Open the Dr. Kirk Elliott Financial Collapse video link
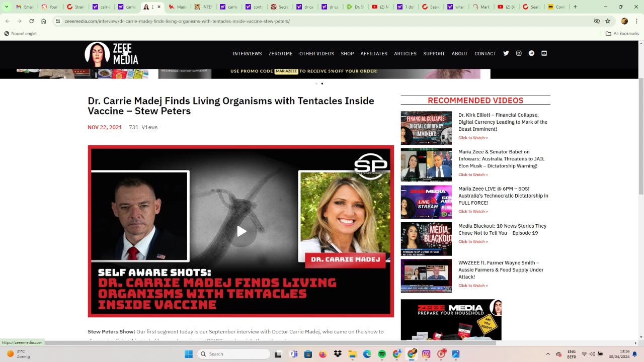This screenshot has height=362, width=644. [503, 122]
